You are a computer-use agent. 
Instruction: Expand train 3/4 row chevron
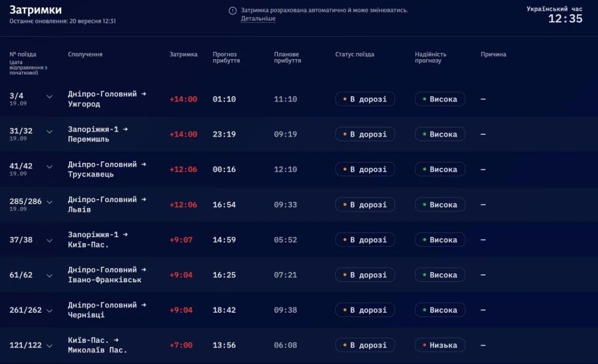(x=49, y=97)
